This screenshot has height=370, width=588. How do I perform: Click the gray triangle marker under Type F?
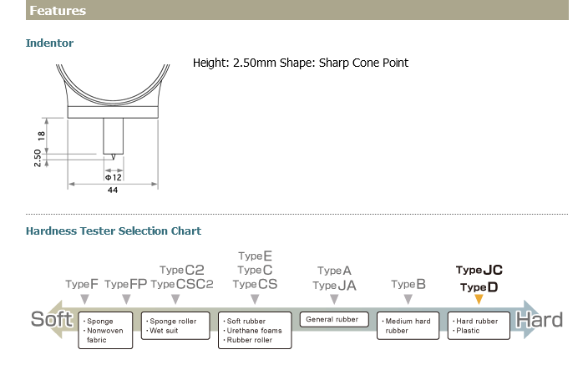click(84, 298)
